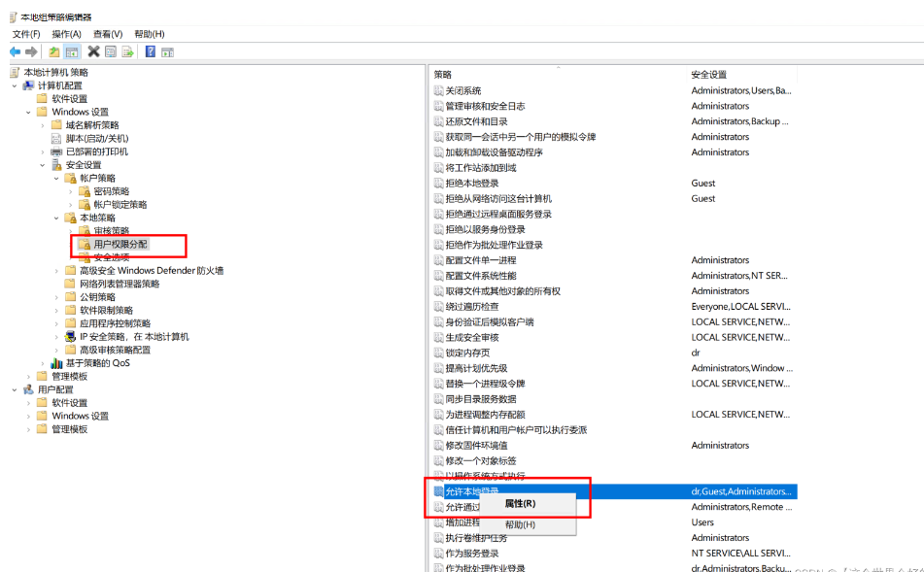This screenshot has width=924, height=572.
Task: Click the Up one level folder icon
Action: pyautogui.click(x=54, y=51)
